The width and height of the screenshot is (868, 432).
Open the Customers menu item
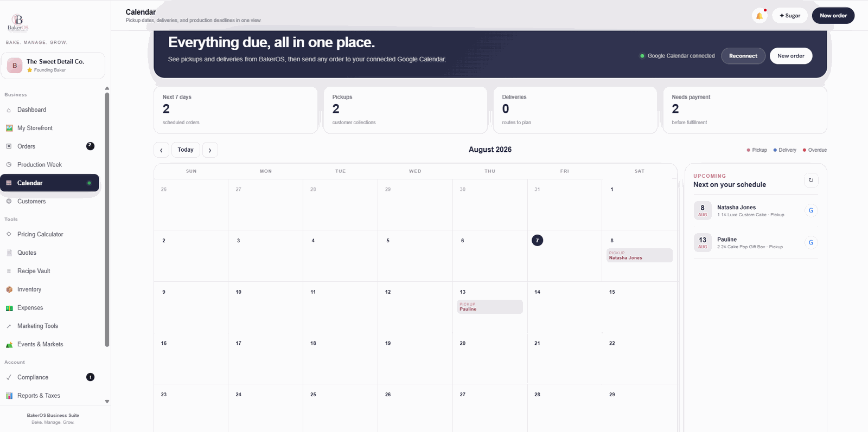[x=50, y=202]
